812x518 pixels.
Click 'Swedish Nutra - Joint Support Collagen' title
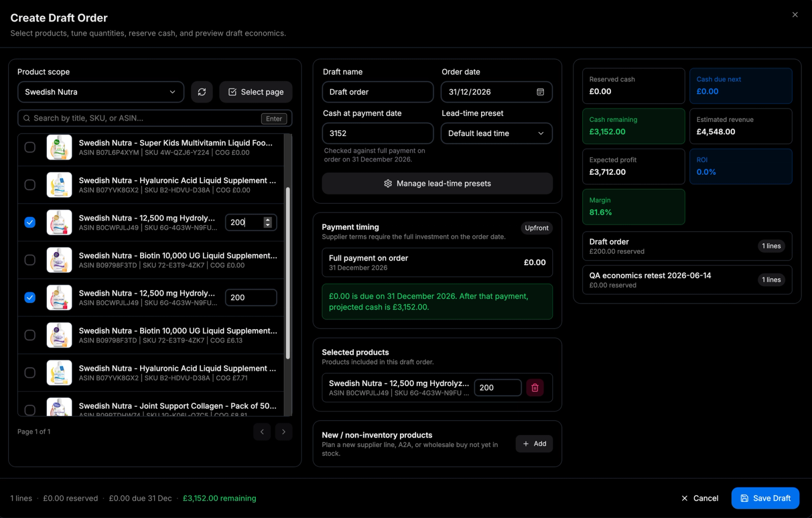click(x=178, y=406)
